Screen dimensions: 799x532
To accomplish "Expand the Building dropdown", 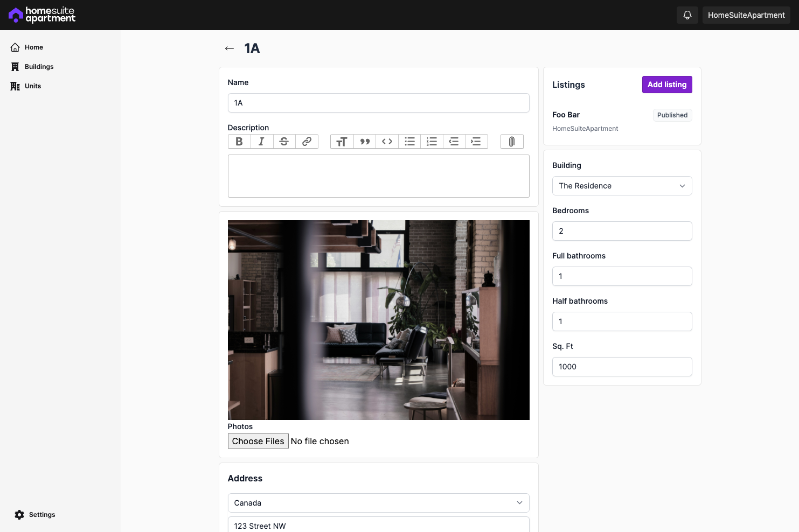I will click(622, 186).
